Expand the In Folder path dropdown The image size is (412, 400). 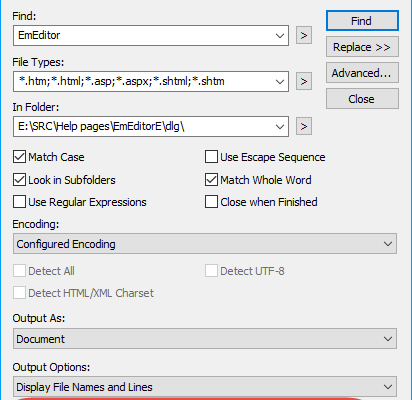(x=280, y=126)
